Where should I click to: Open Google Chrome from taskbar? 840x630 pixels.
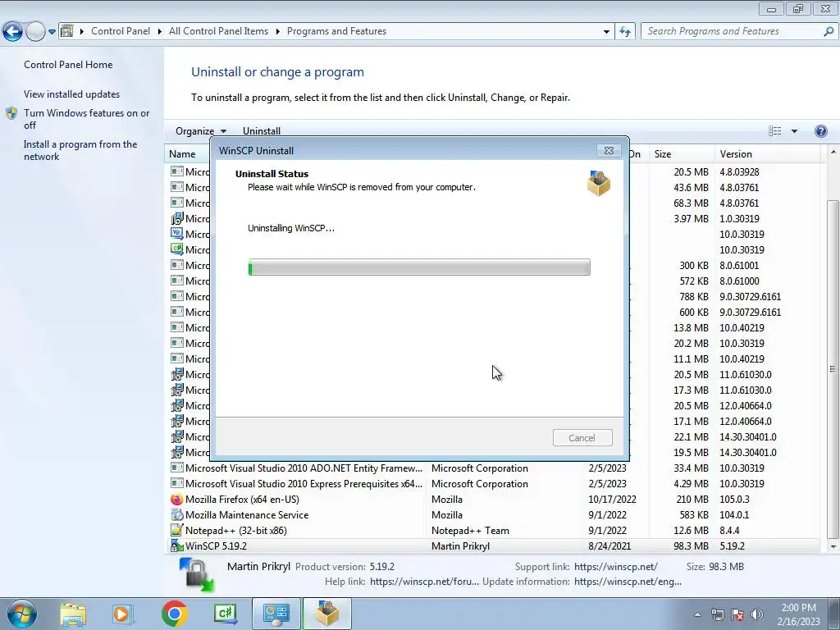pos(174,614)
